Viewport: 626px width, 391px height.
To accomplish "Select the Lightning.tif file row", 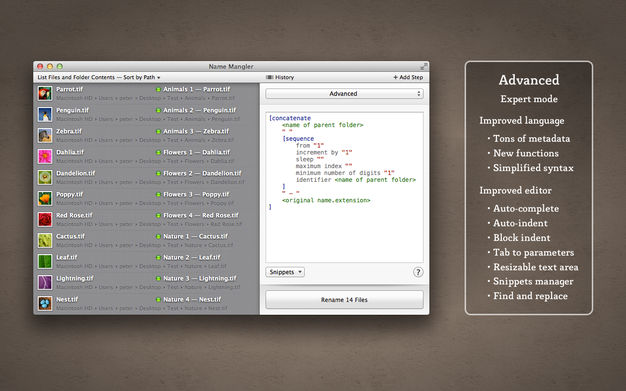I will coord(147,282).
